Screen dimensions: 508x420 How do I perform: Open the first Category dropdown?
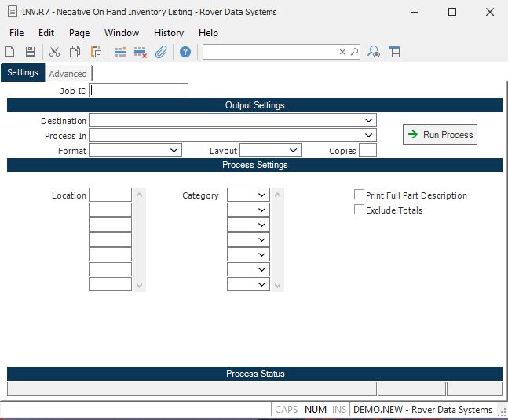(x=262, y=195)
